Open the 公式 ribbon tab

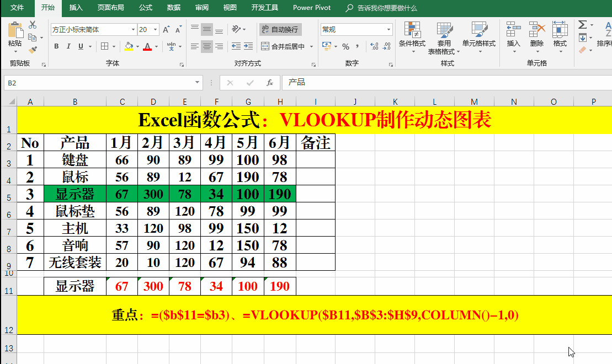[146, 8]
